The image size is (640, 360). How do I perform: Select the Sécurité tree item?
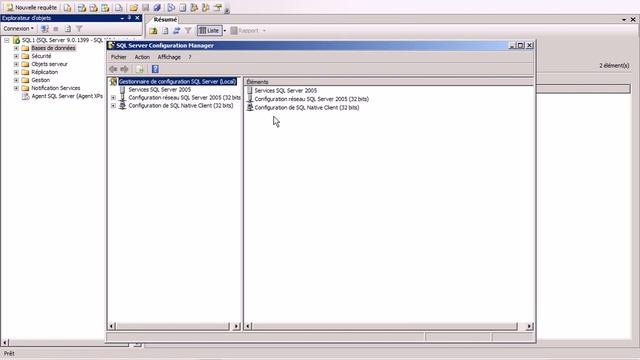pyautogui.click(x=41, y=56)
